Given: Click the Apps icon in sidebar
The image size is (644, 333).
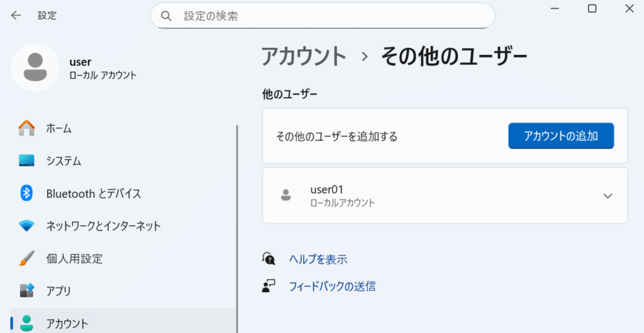Looking at the screenshot, I should (26, 291).
